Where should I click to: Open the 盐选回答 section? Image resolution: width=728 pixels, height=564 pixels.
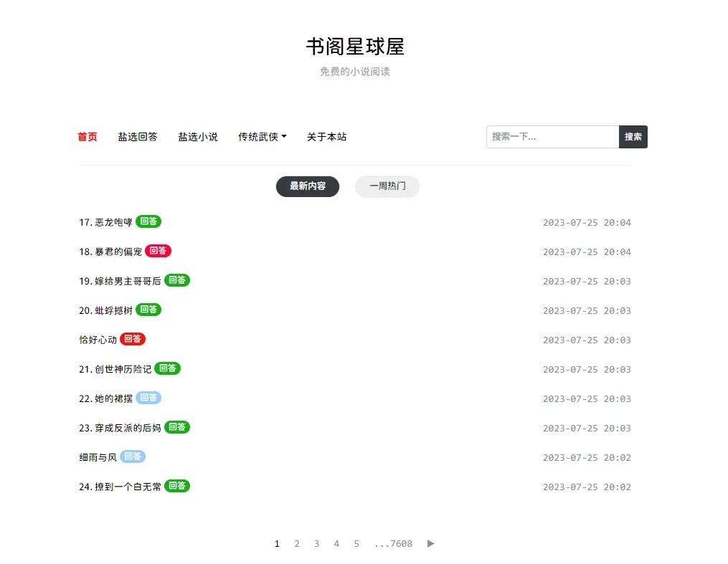(x=138, y=137)
